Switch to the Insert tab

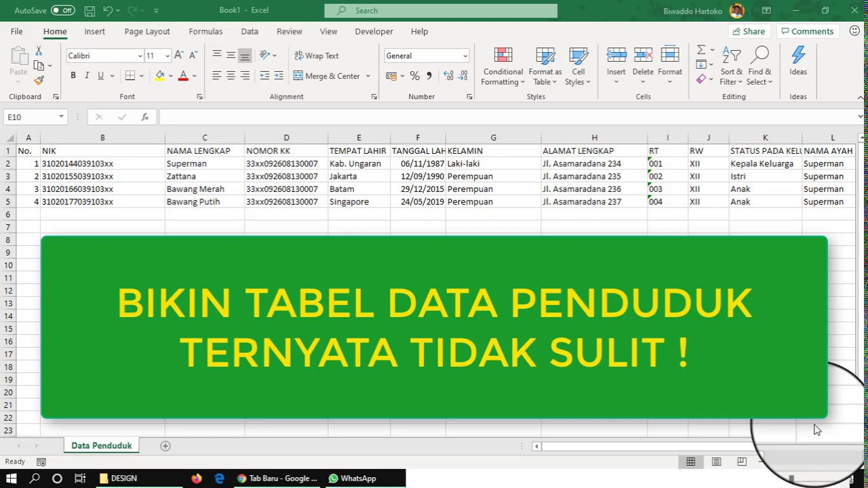coord(94,31)
